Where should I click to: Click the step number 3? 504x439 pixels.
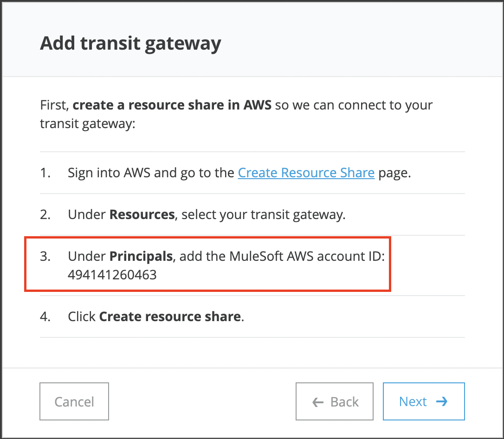pos(45,256)
